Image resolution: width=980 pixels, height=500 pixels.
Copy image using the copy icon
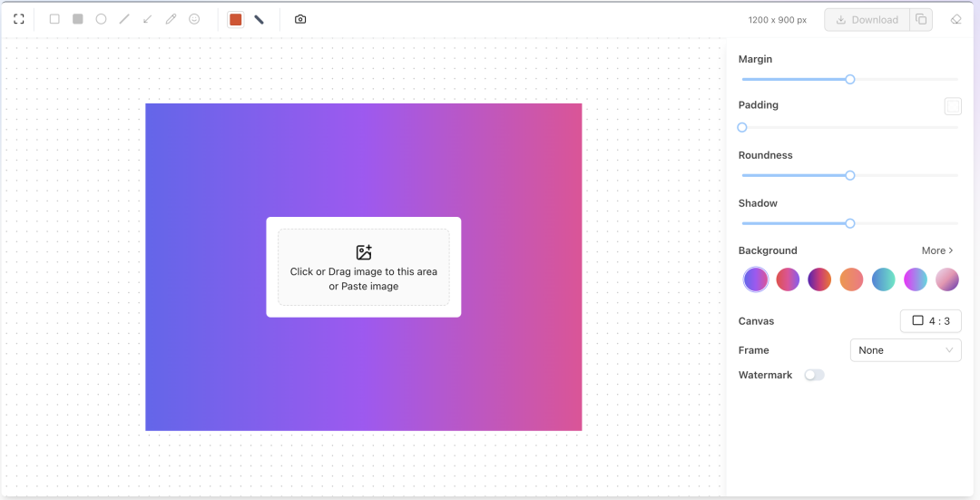(x=921, y=20)
